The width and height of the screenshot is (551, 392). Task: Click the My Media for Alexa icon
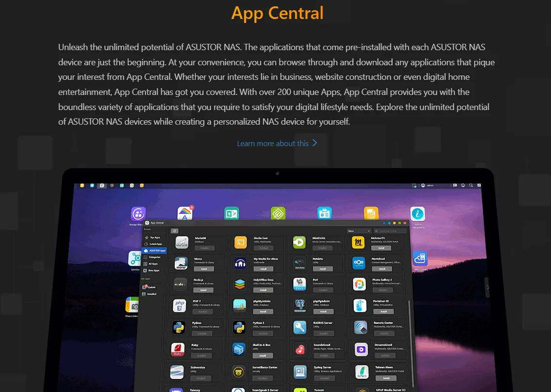pyautogui.click(x=240, y=263)
